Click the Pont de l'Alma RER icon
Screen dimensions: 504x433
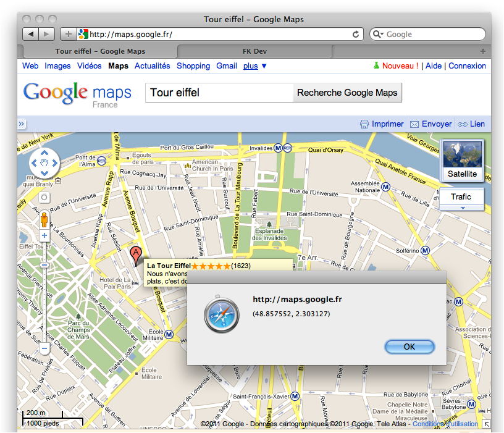(101, 161)
